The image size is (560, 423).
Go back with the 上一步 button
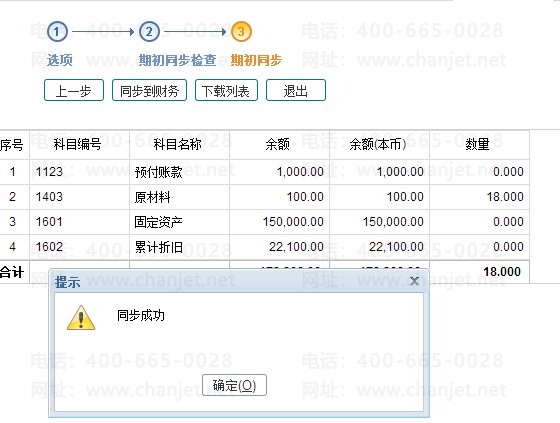coord(74,90)
